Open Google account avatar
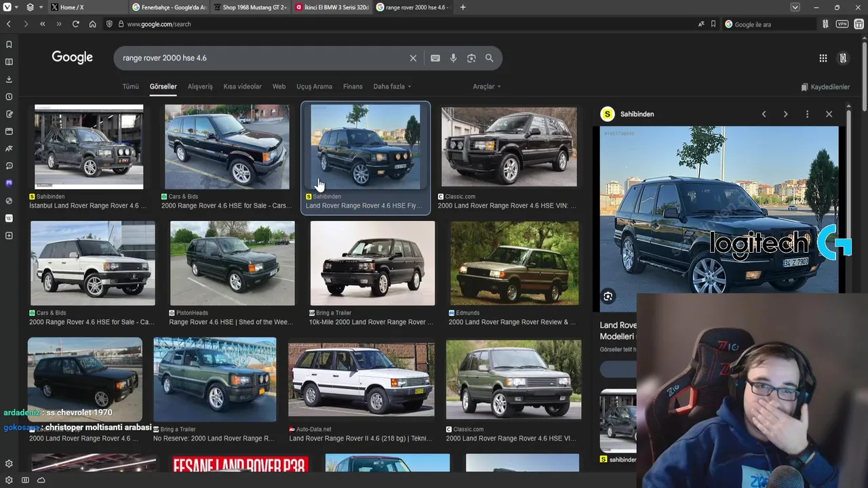The image size is (868, 488). [x=843, y=58]
